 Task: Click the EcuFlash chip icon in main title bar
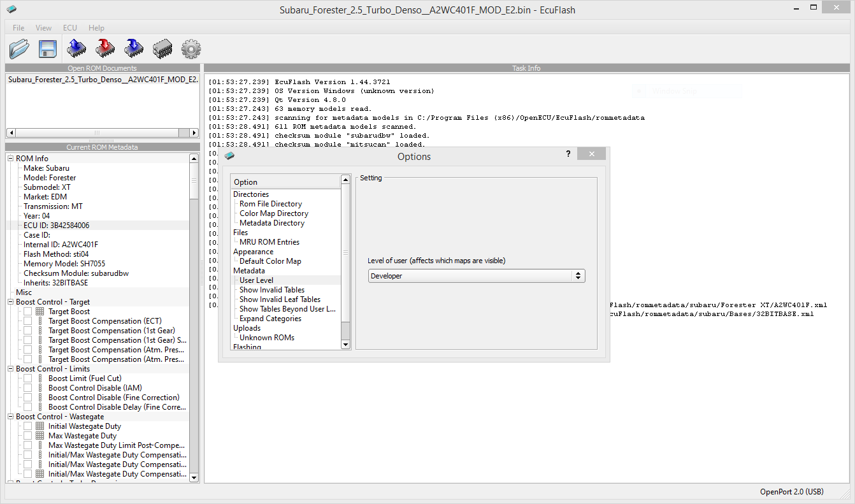pyautogui.click(x=11, y=10)
